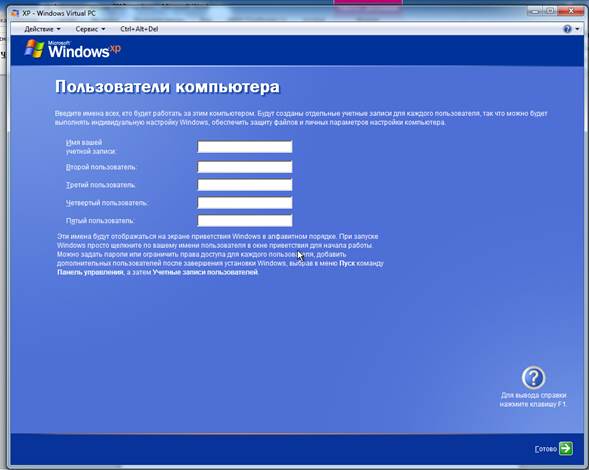Focus the Третий пользователь input field
Screen dimensions: 589x470
point(245,185)
